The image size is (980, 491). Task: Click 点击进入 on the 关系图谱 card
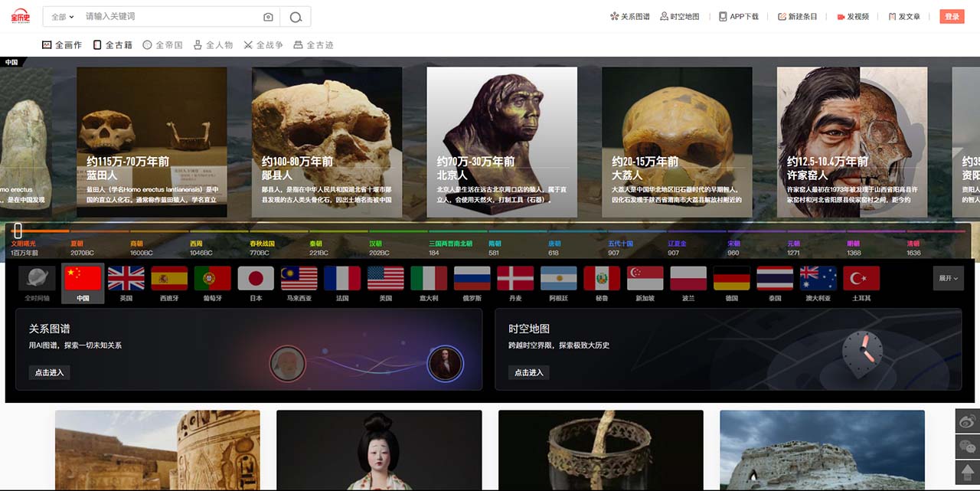pos(50,372)
